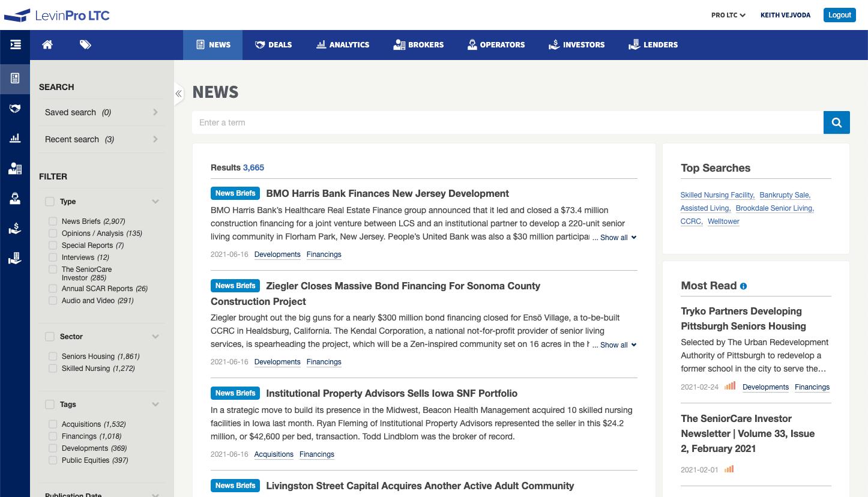The image size is (868, 497).
Task: Click the Most Read info icon
Action: point(743,286)
